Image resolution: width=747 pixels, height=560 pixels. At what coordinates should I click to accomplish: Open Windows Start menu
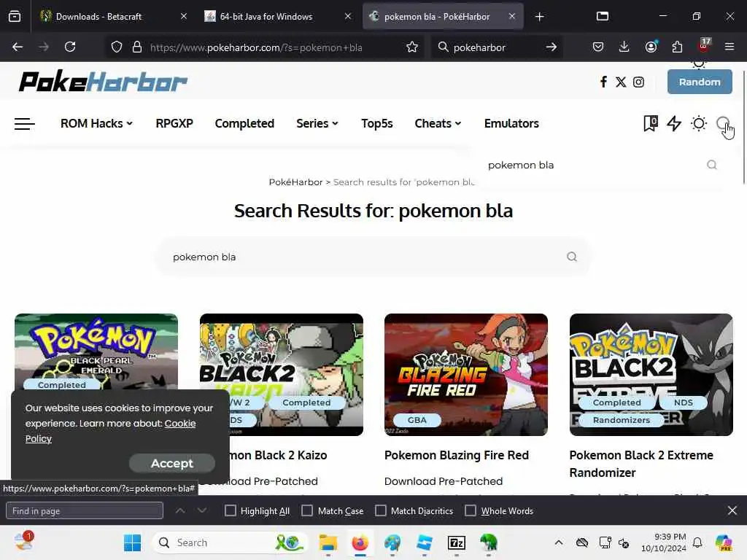pyautogui.click(x=132, y=542)
